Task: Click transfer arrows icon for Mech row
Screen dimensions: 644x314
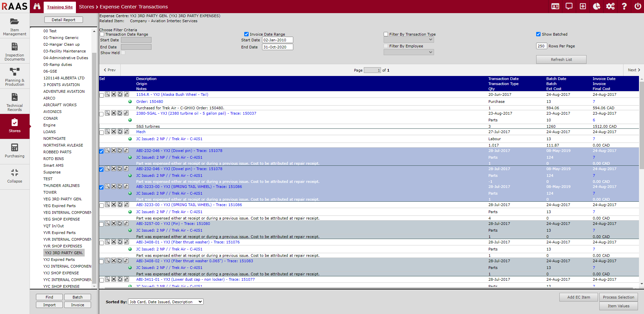Action: (126, 132)
